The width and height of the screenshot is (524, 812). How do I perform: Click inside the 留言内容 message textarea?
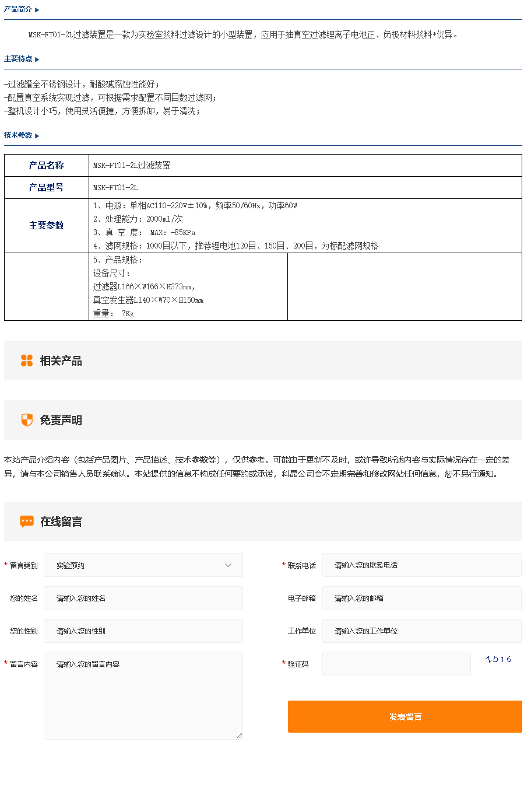[143, 695]
